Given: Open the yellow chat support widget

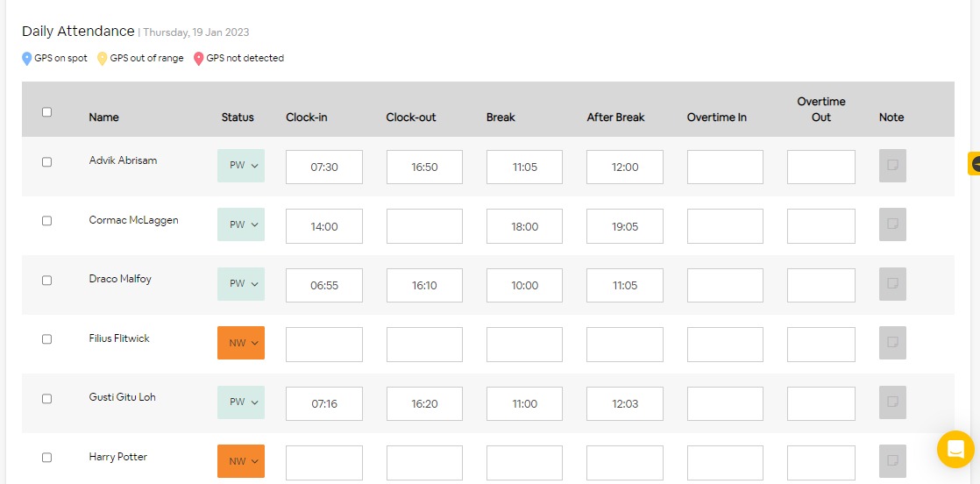Looking at the screenshot, I should (x=955, y=450).
